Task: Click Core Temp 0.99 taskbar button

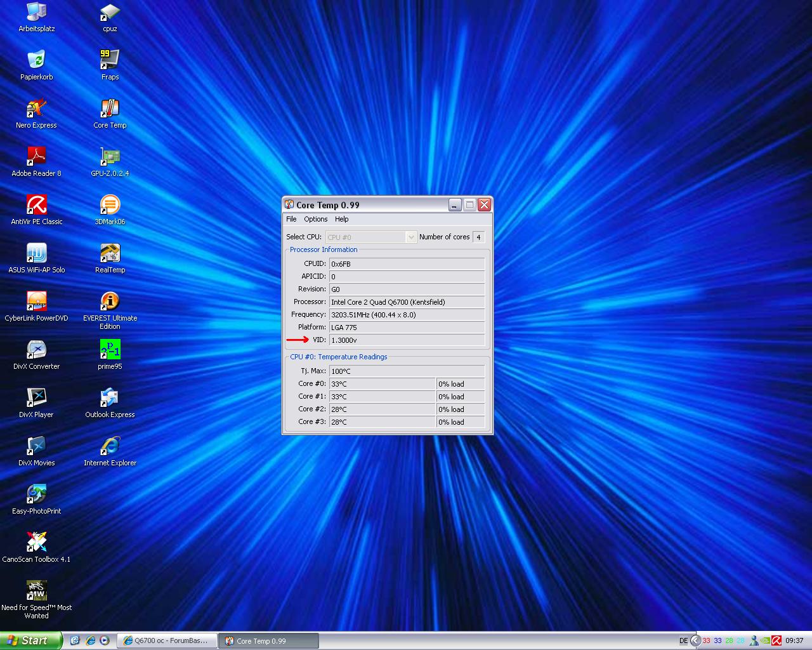Action: tap(268, 641)
